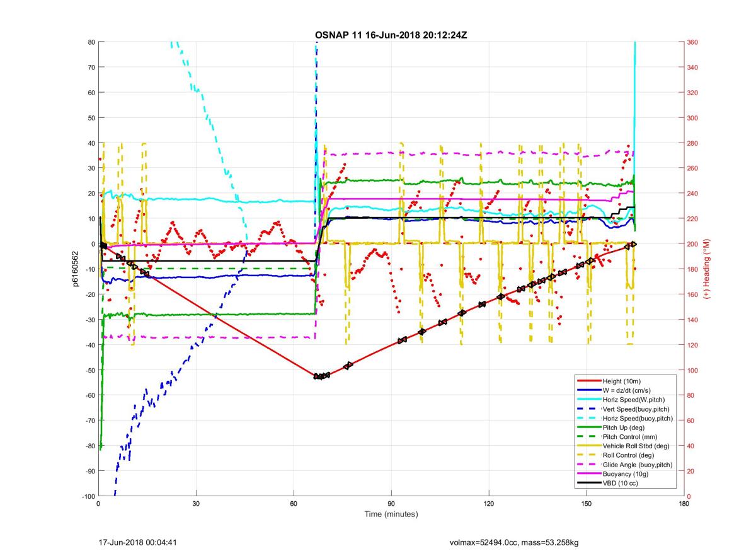Select legend entry 'W = dz/dt (cm/s)'
This screenshot has width=756, height=558.
tap(628, 390)
